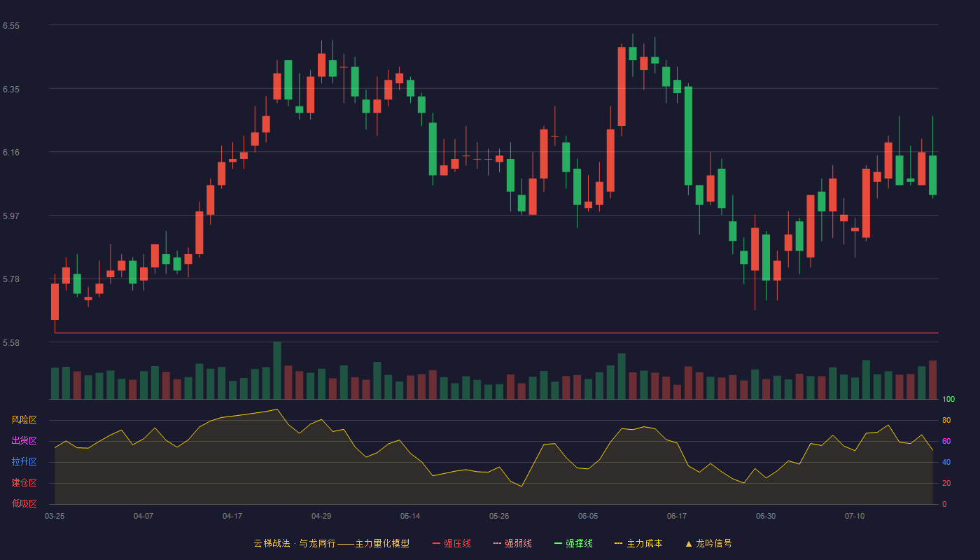
Task: Click the pink dashed 强弱线 marker
Action: pos(498,543)
